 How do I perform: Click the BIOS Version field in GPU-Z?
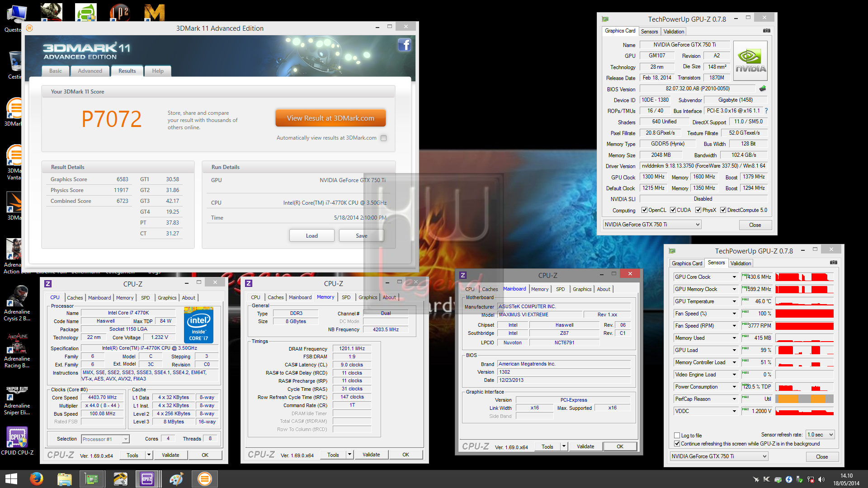[698, 89]
